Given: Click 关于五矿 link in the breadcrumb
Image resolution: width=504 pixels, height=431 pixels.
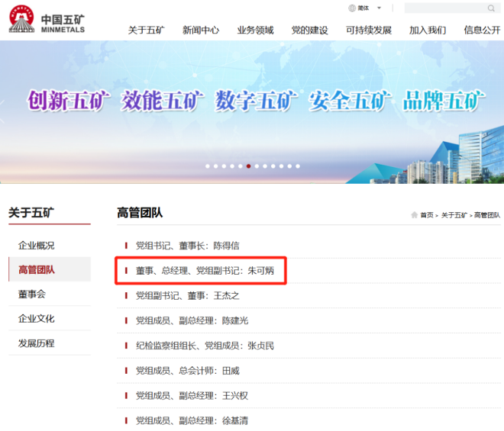Looking at the screenshot, I should [453, 215].
